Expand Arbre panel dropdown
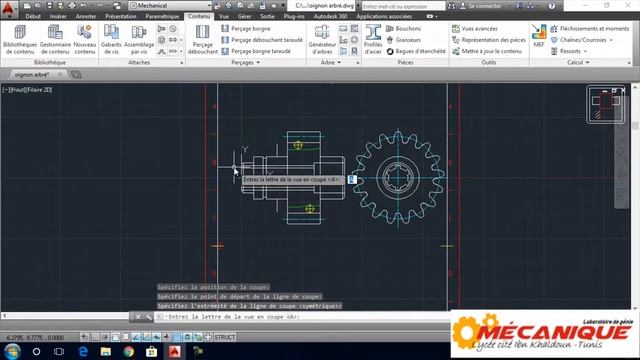640x360 pixels. (x=331, y=62)
